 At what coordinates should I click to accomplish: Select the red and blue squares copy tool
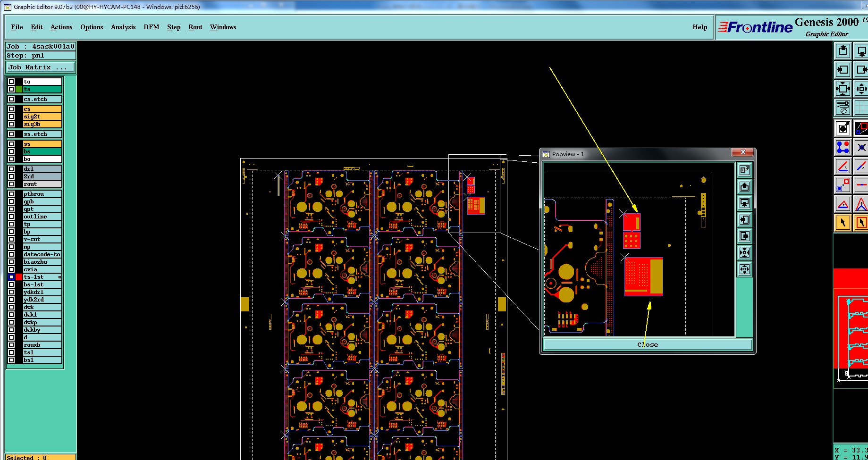tap(843, 185)
